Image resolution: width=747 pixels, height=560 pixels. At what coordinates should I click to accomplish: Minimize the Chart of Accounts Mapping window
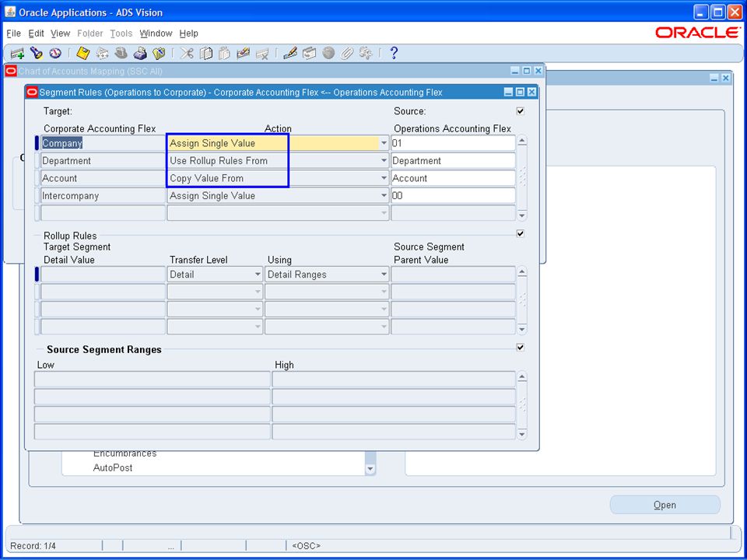(x=515, y=71)
